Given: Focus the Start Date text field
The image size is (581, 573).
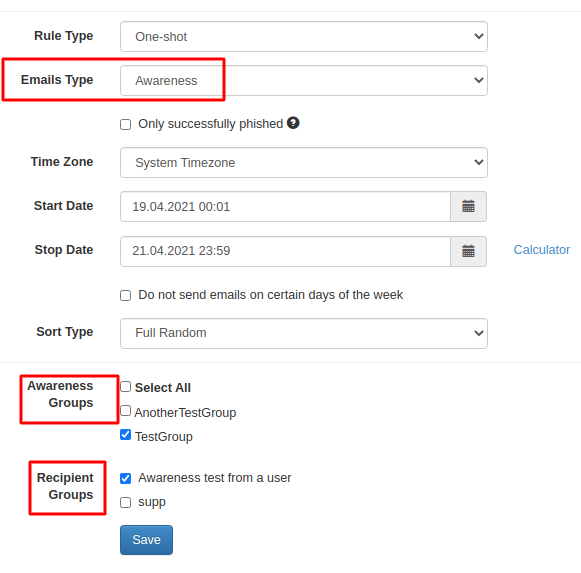Looking at the screenshot, I should pos(285,206).
